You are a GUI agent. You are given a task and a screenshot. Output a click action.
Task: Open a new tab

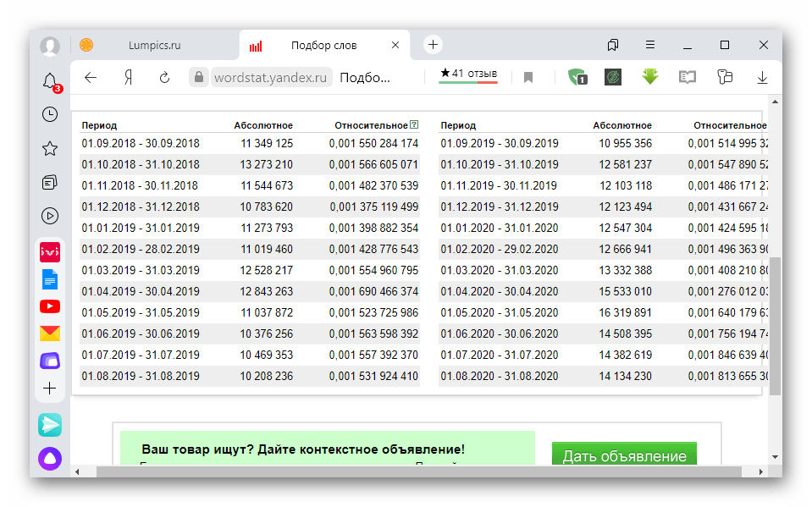click(433, 45)
